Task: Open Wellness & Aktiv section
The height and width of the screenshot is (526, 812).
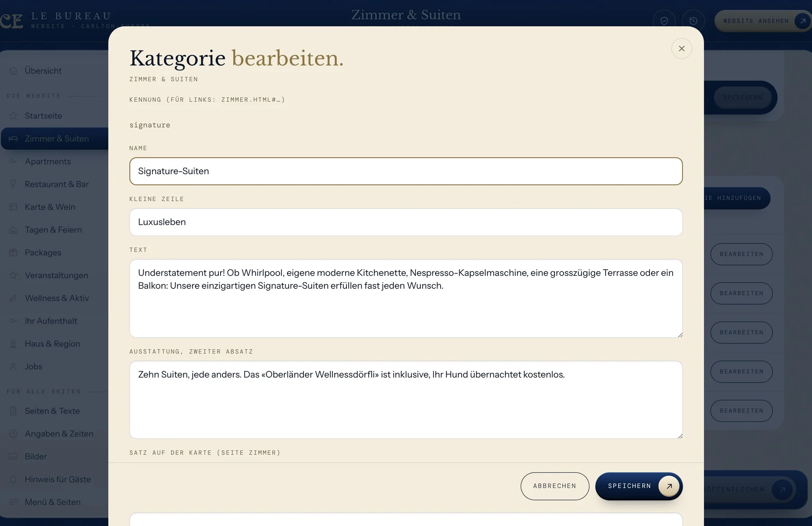Action: pos(54,298)
